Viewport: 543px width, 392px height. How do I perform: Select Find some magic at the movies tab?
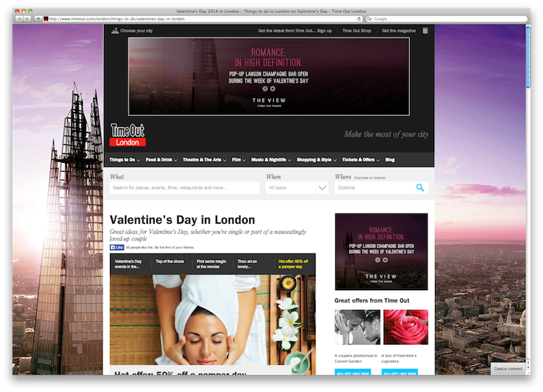pos(211,264)
